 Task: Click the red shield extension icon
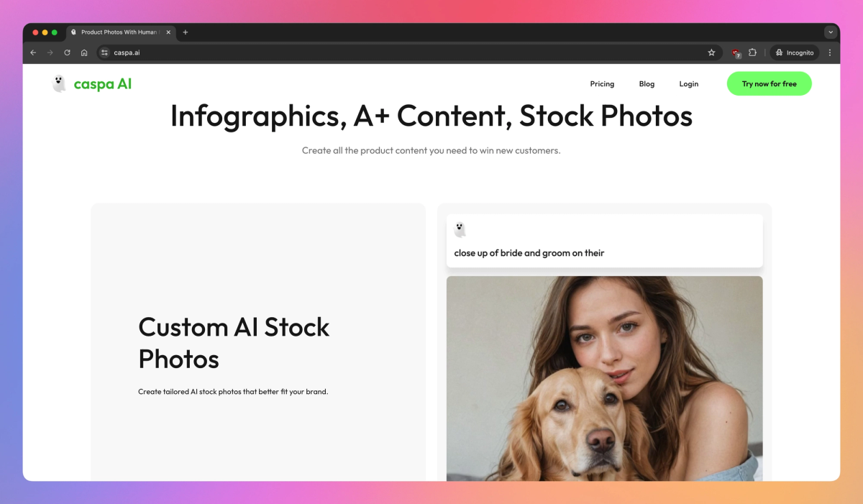[736, 52]
